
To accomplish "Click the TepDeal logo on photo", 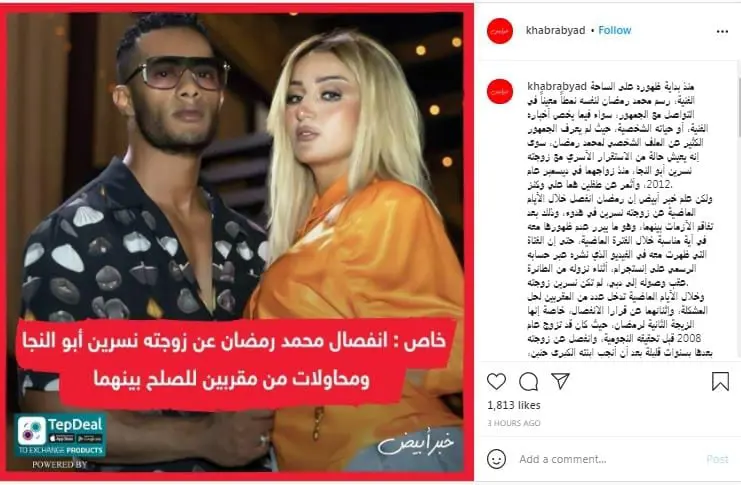I will tap(60, 436).
